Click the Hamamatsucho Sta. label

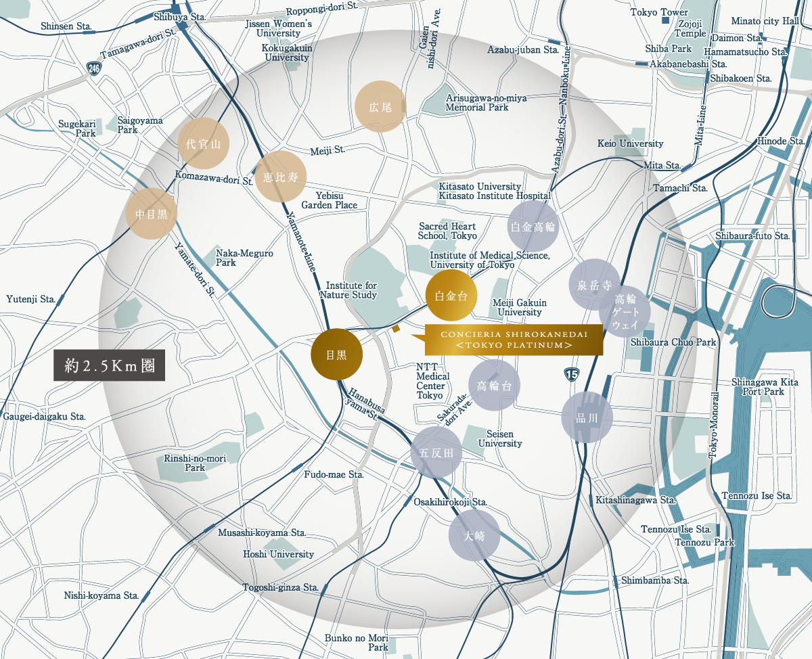744,51
